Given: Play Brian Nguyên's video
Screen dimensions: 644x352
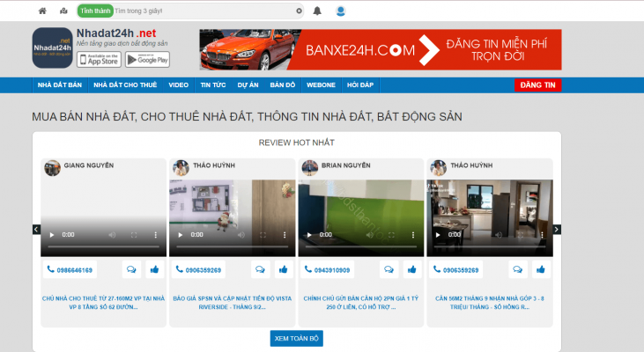Looking at the screenshot, I should click(x=309, y=235).
